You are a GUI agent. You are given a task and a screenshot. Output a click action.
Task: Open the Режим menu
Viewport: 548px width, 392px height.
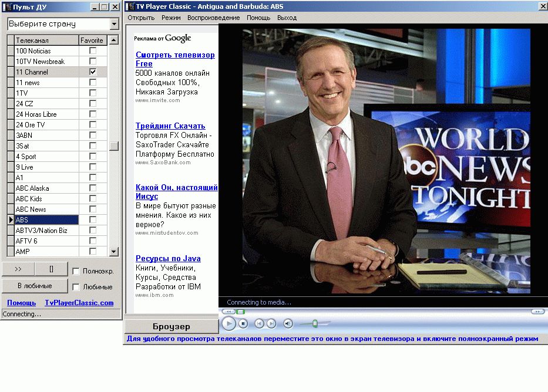coord(171,18)
